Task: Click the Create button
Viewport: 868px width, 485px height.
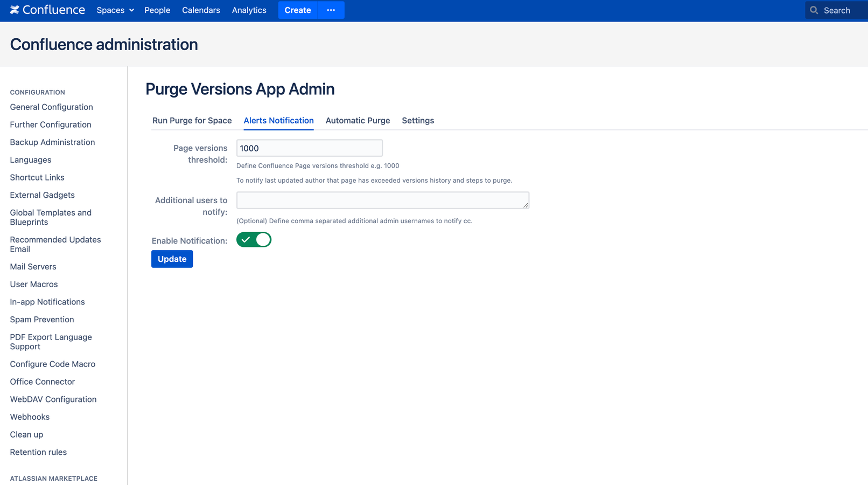Action: [298, 10]
